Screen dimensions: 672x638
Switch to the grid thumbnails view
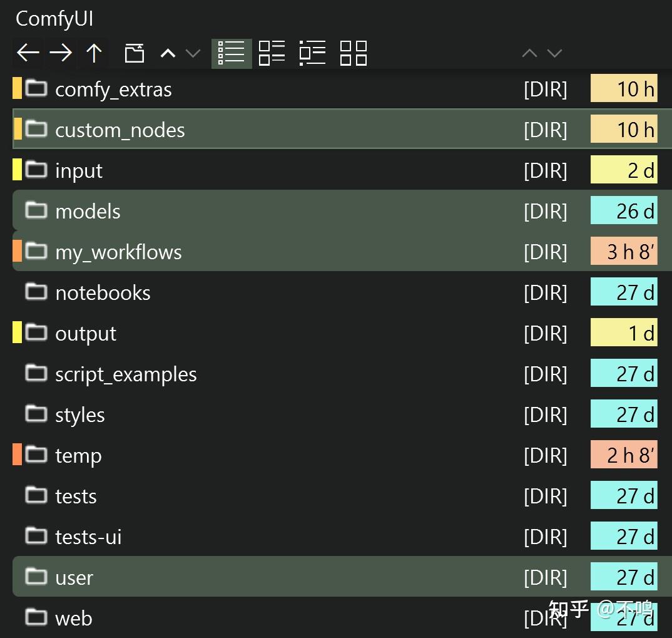tap(354, 53)
